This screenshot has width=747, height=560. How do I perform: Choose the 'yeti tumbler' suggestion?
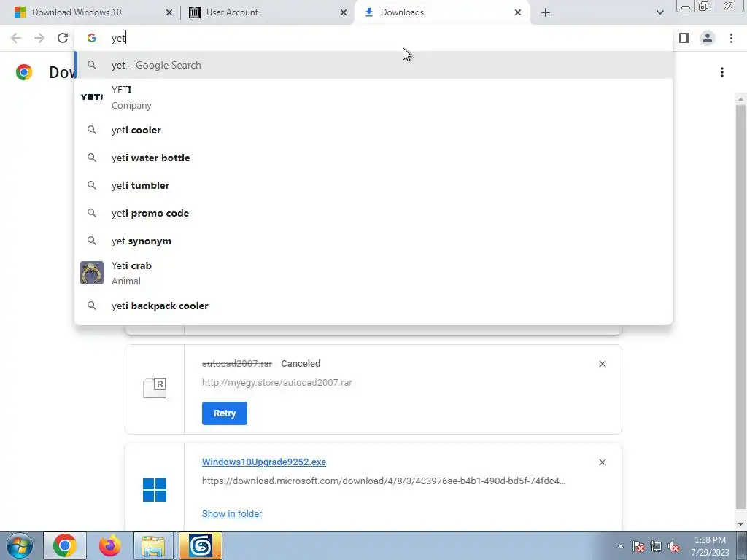point(373,185)
